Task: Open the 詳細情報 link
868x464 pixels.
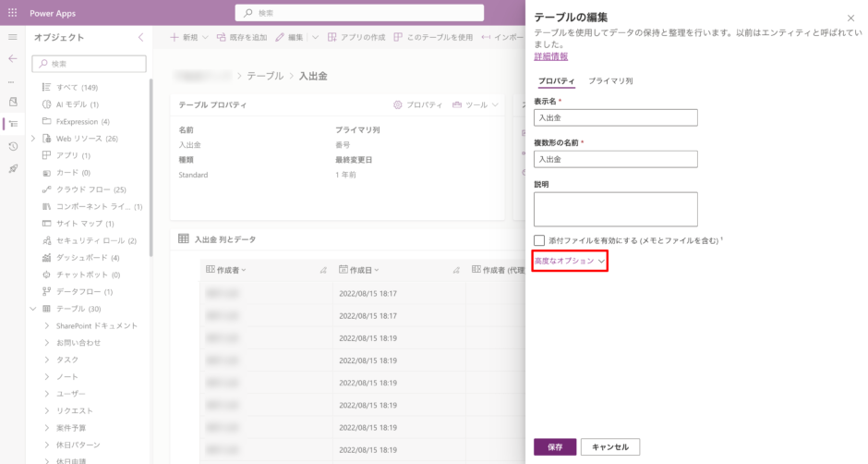Action: 551,56
